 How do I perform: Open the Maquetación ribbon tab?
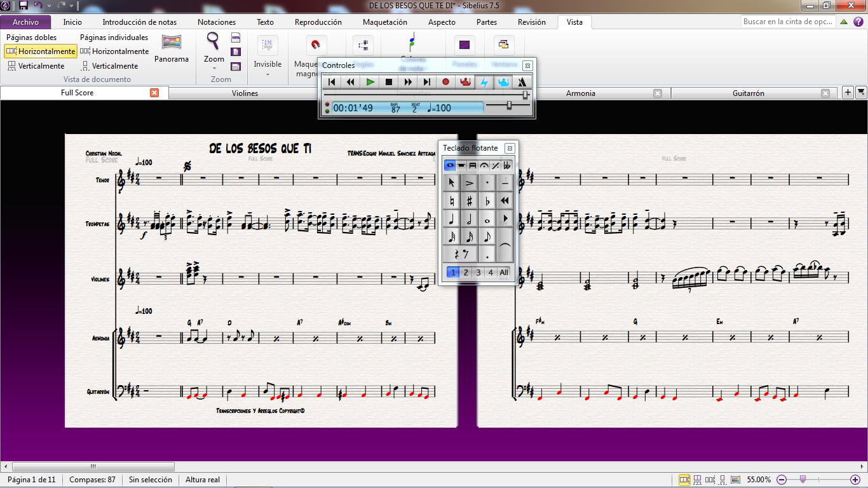385,22
